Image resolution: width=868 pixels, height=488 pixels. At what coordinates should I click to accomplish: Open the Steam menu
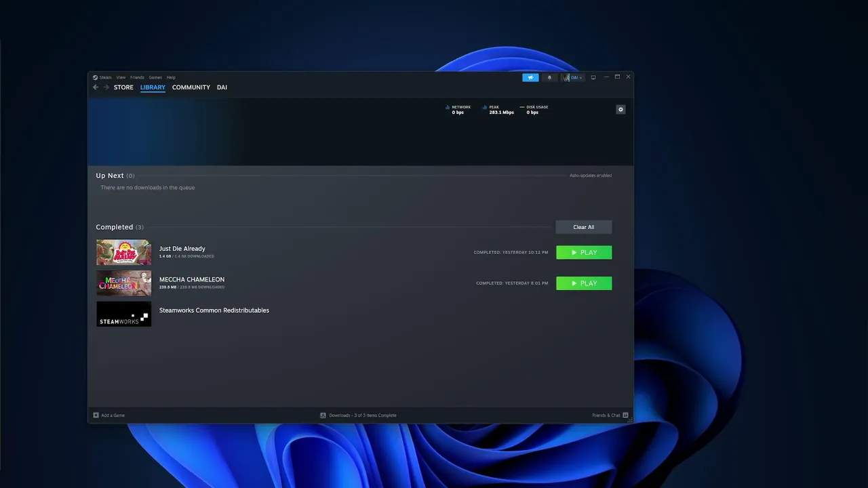point(106,77)
